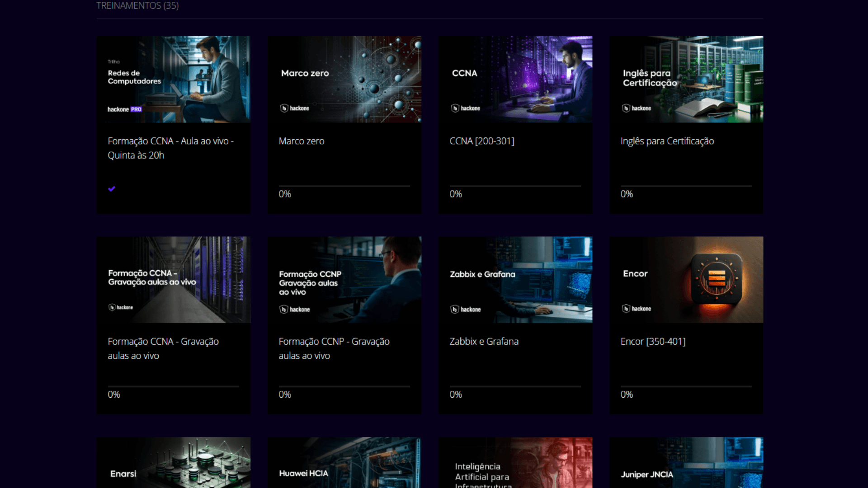The width and height of the screenshot is (868, 488).
Task: Click 0% label under Encor [350-401]
Action: tap(627, 394)
